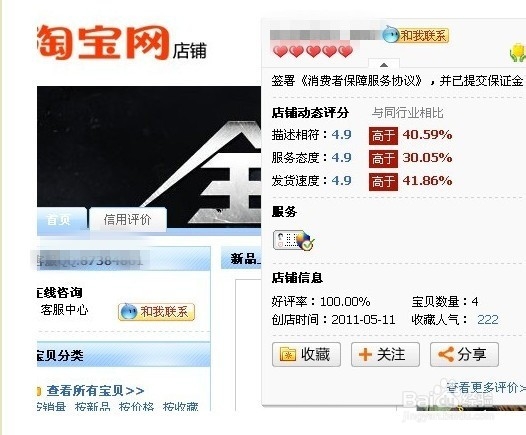Click the 222 收藏人气 count link
Viewport: 526px width, 435px height.
click(488, 319)
